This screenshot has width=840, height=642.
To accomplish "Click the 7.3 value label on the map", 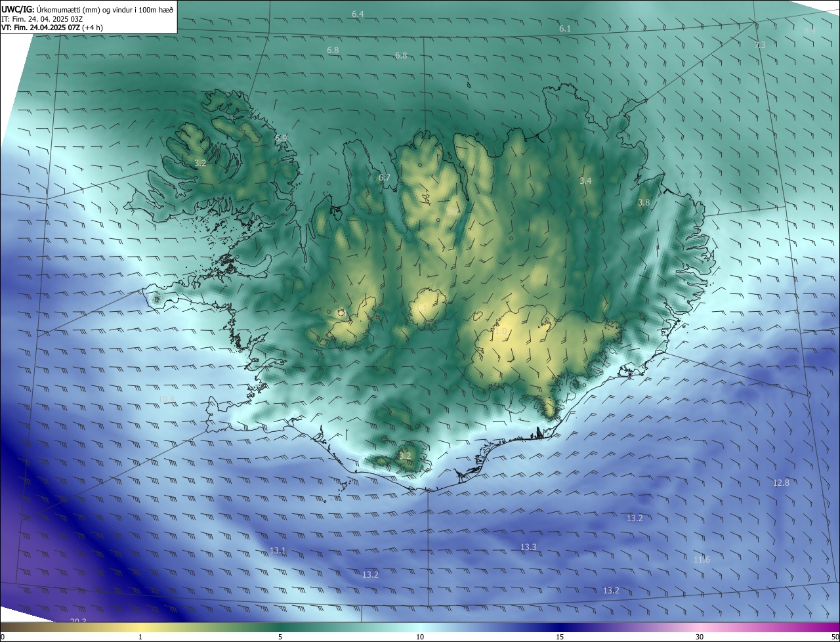I will 760,45.
